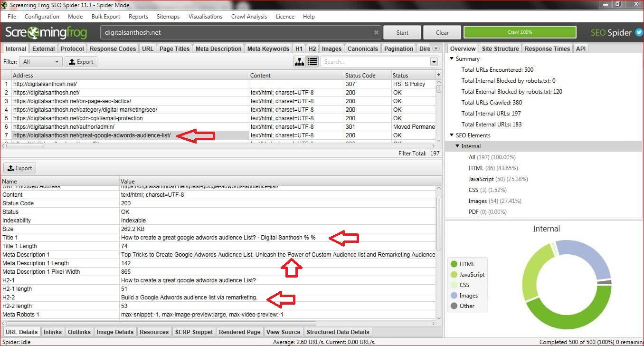The image size is (644, 346).
Task: Open the Sitemaps menu
Action: (x=168, y=17)
